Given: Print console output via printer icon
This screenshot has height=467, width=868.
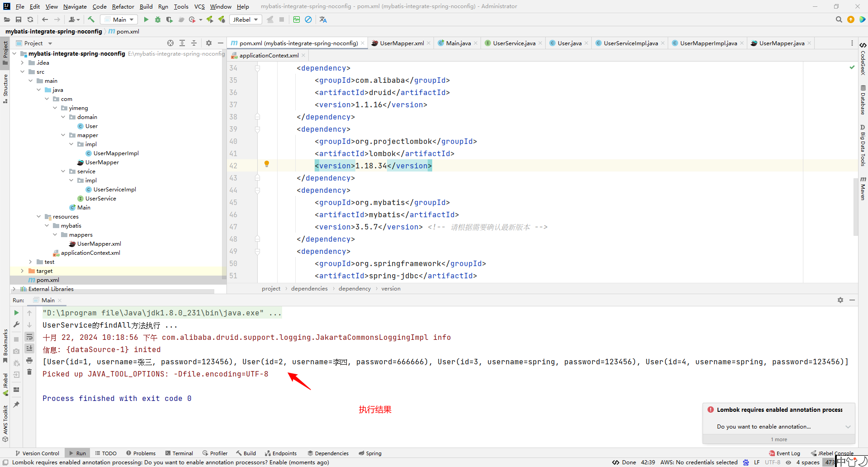Looking at the screenshot, I should click(29, 360).
